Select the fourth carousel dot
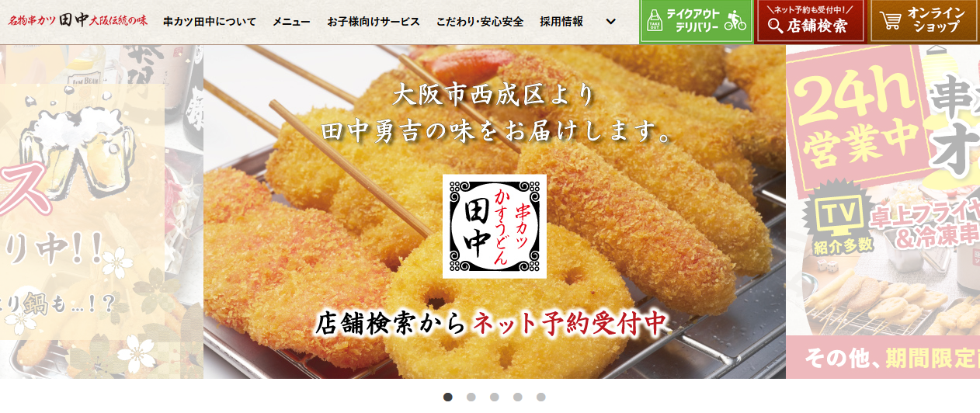Image resolution: width=980 pixels, height=413 pixels. 518,397
